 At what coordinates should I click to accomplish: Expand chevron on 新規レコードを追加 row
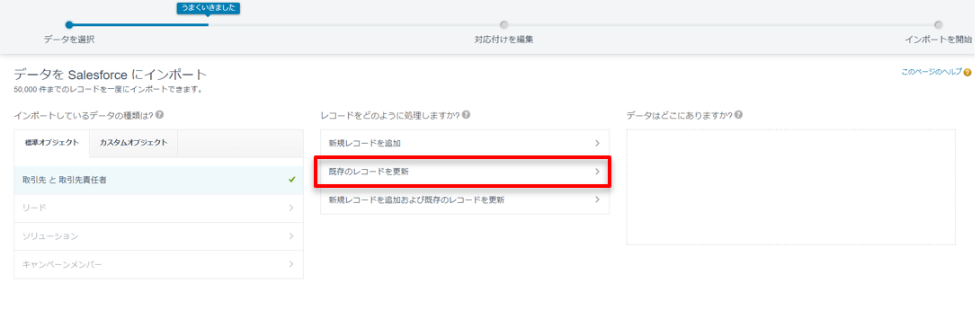pyautogui.click(x=598, y=143)
